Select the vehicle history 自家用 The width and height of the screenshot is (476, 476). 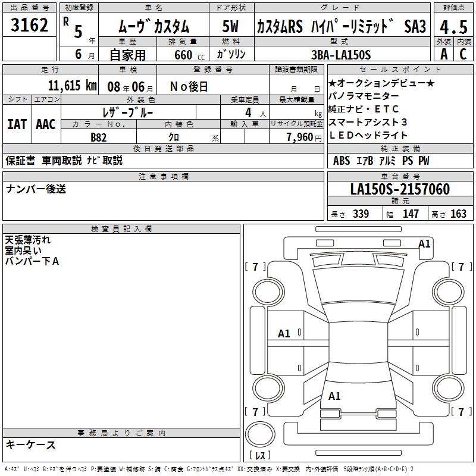127,55
